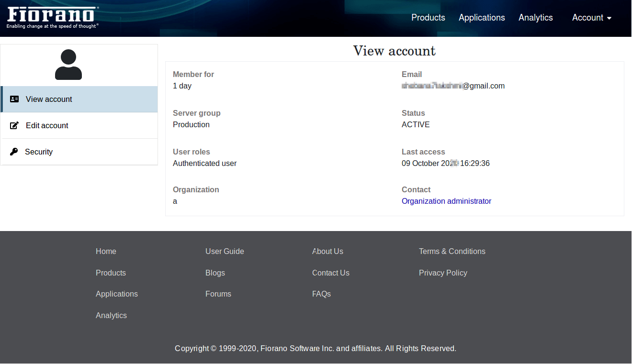The width and height of the screenshot is (632, 364).
Task: Follow the Organization administrator link
Action: coord(446,201)
